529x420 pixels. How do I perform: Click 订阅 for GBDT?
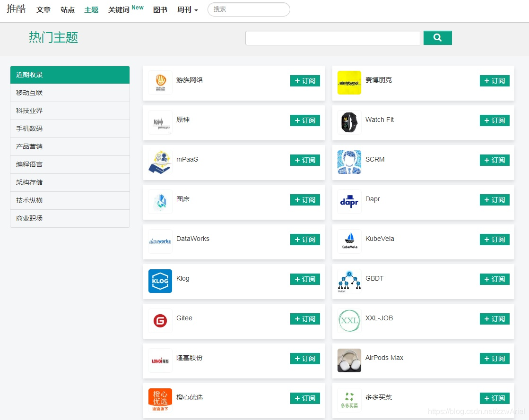(x=494, y=279)
